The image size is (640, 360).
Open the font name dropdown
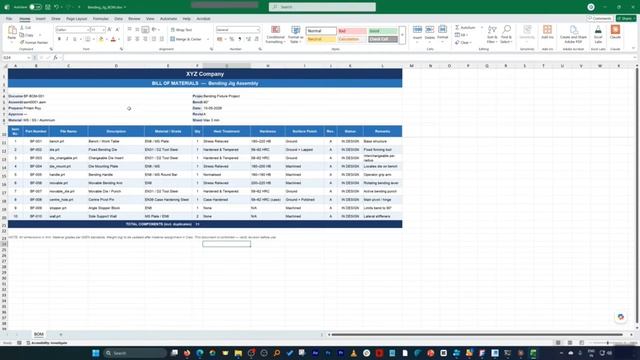[88, 30]
